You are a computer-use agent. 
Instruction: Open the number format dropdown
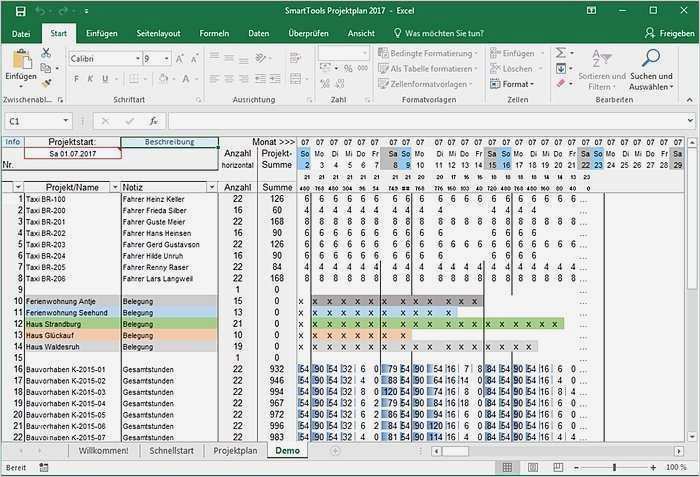point(365,53)
